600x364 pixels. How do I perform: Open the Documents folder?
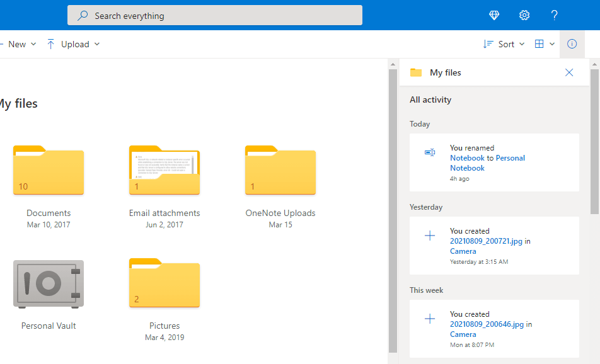click(49, 170)
